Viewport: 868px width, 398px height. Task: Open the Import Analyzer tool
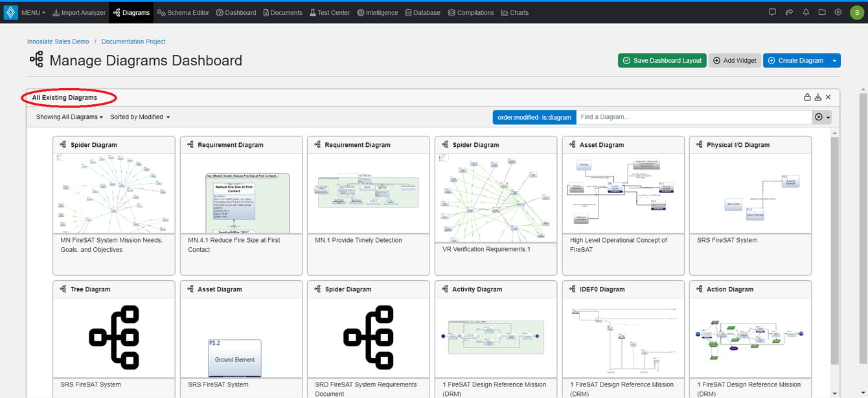click(79, 12)
